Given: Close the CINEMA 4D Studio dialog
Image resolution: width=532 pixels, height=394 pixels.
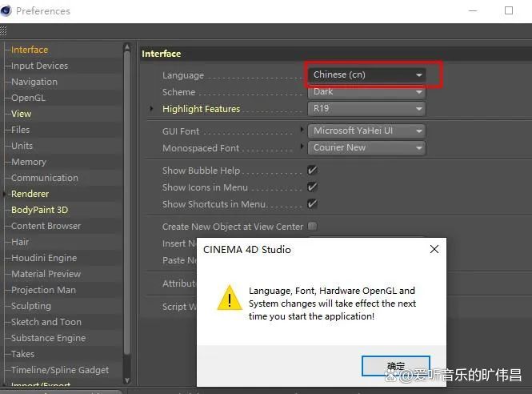Looking at the screenshot, I should pos(434,249).
